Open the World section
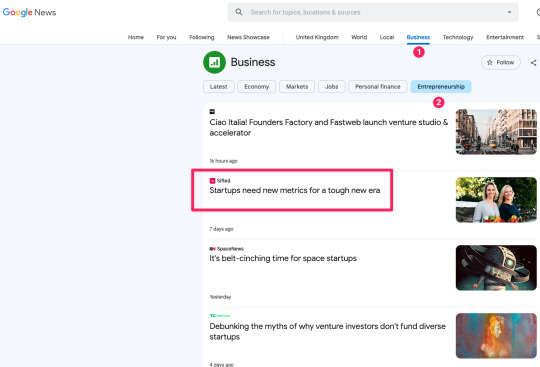 click(359, 37)
